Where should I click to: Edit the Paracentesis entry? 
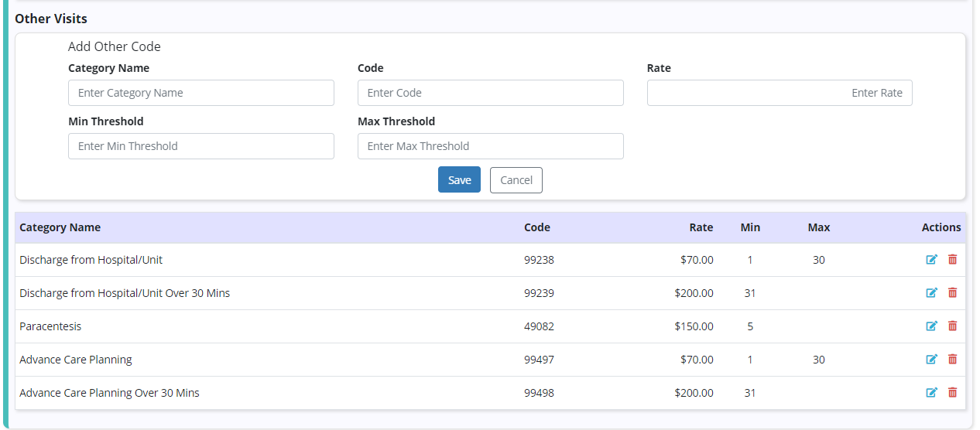point(931,326)
